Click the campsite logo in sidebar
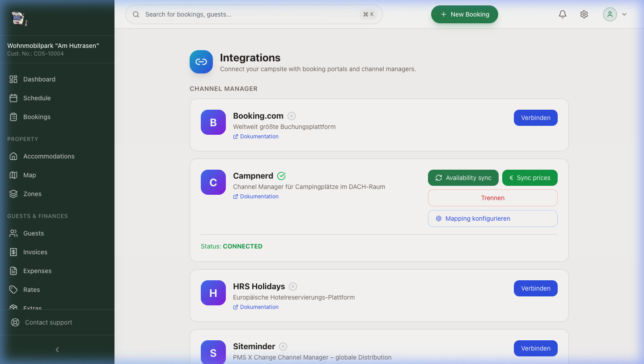Screen dimensions: 644x364 click(19, 18)
